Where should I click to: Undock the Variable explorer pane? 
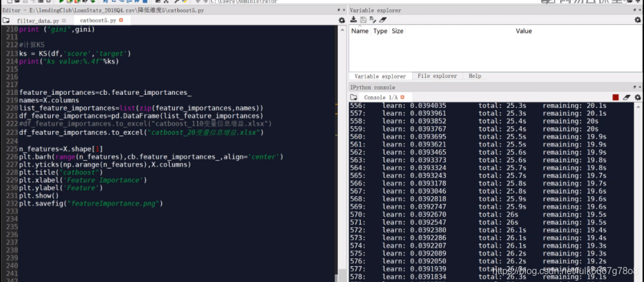pyautogui.click(x=635, y=10)
